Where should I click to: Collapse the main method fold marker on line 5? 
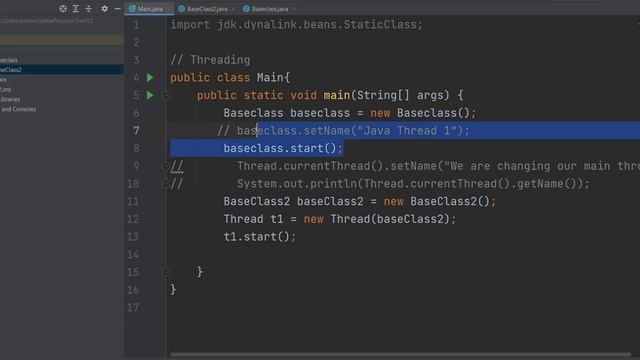tap(166, 96)
